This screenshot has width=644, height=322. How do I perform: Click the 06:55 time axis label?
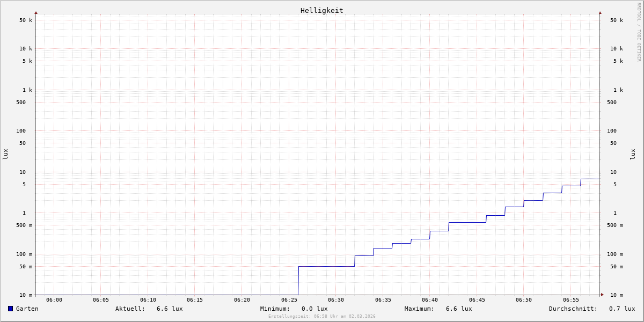pos(571,300)
